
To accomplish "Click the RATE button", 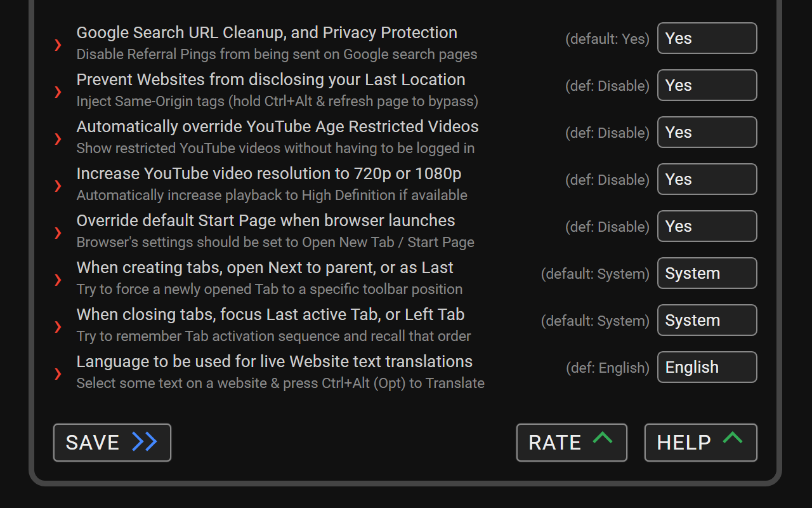I will coord(572,443).
